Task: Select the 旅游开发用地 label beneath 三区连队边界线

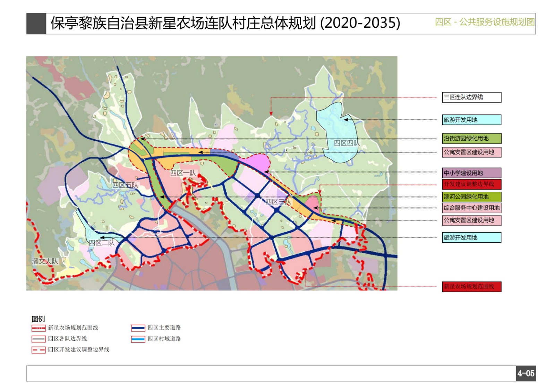Action: 471,120
